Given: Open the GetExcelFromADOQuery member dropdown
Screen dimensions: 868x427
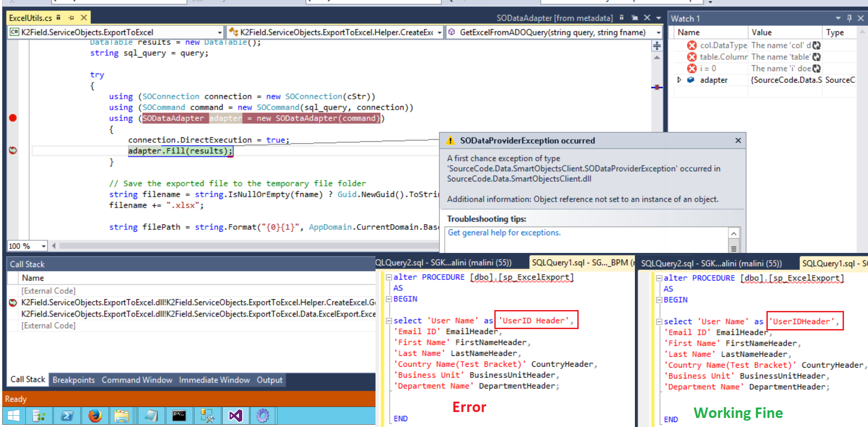Looking at the screenshot, I should [658, 32].
